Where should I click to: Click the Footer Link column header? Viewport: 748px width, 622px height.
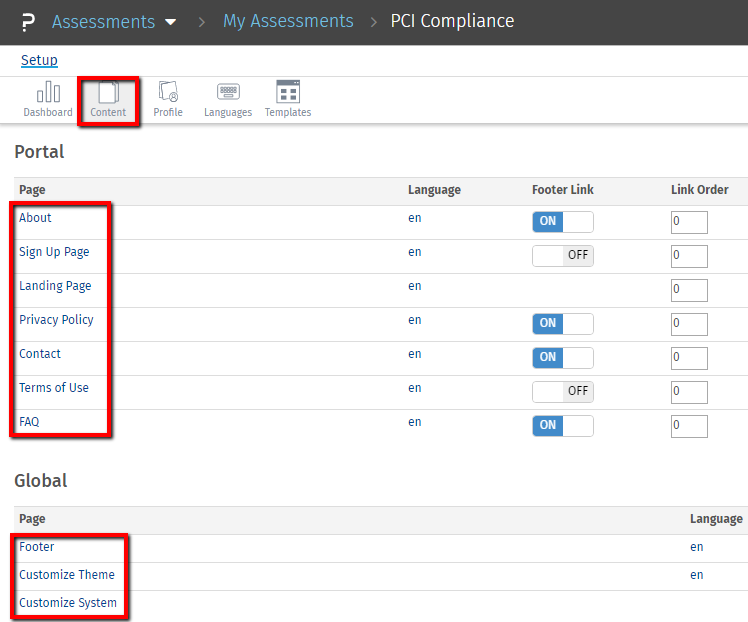point(563,190)
